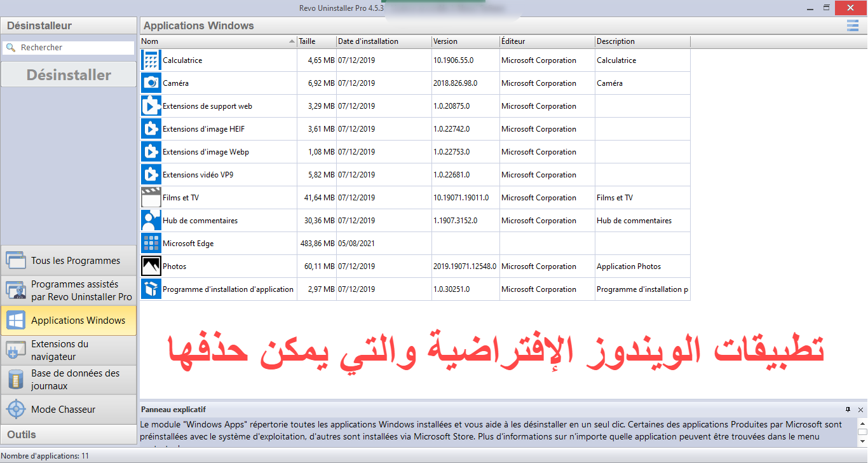Sort by the Version column header
The image size is (868, 463).
[x=466, y=41]
